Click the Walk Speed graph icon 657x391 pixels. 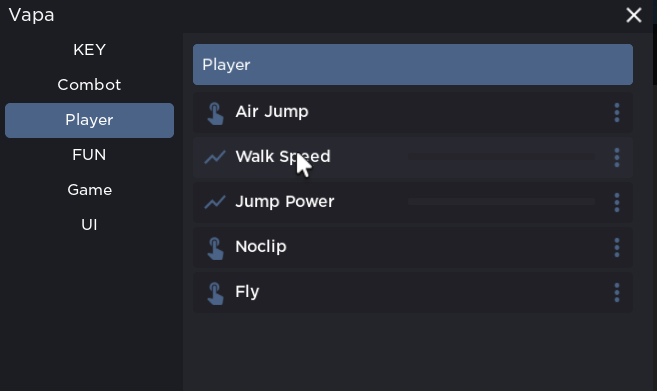point(215,157)
